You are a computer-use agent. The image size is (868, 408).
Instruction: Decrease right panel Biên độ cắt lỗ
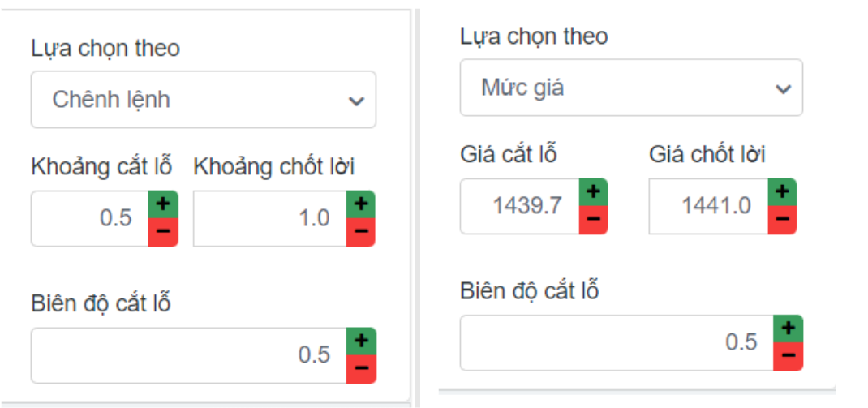pos(788,357)
